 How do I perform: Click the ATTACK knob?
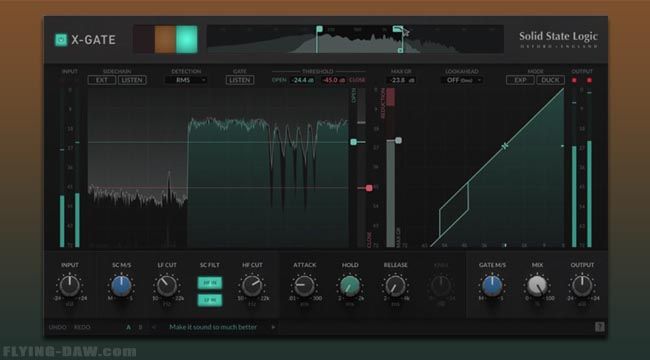point(305,286)
